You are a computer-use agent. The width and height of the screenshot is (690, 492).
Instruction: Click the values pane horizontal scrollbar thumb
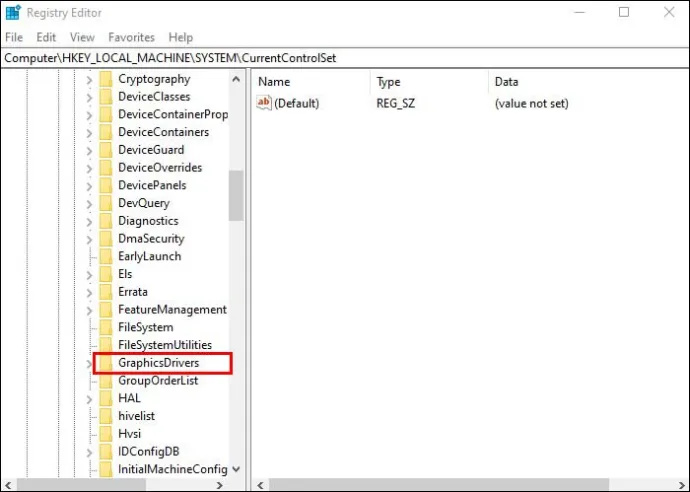(x=439, y=485)
